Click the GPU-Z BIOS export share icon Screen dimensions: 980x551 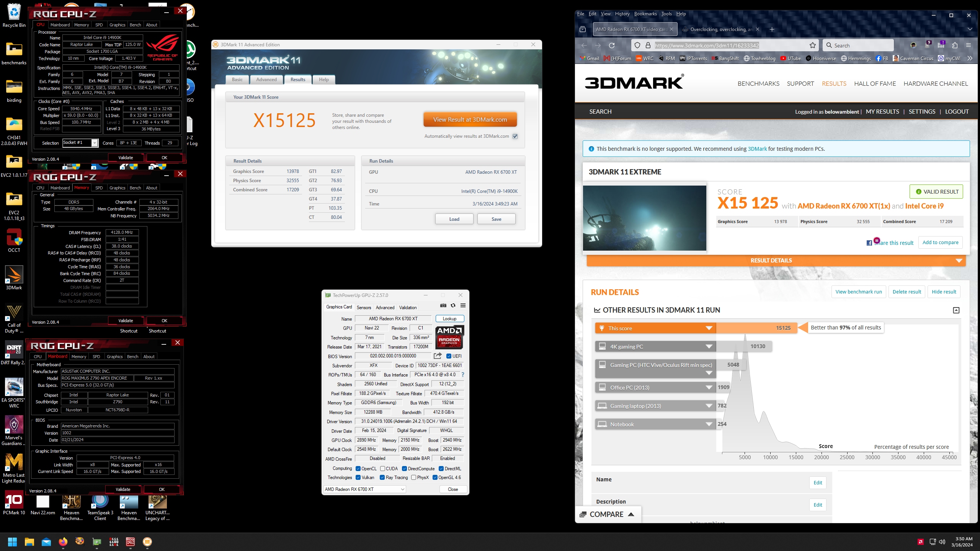pyautogui.click(x=438, y=356)
